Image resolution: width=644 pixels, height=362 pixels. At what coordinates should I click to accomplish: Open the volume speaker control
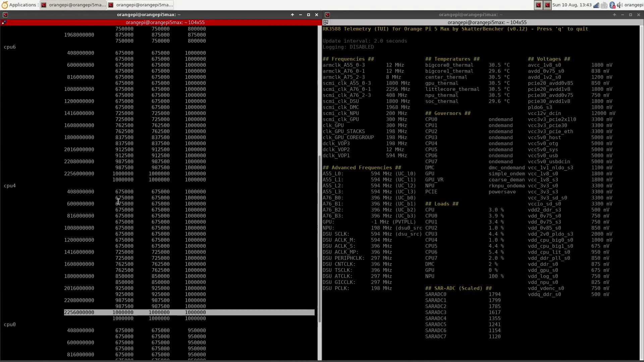[x=620, y=5]
